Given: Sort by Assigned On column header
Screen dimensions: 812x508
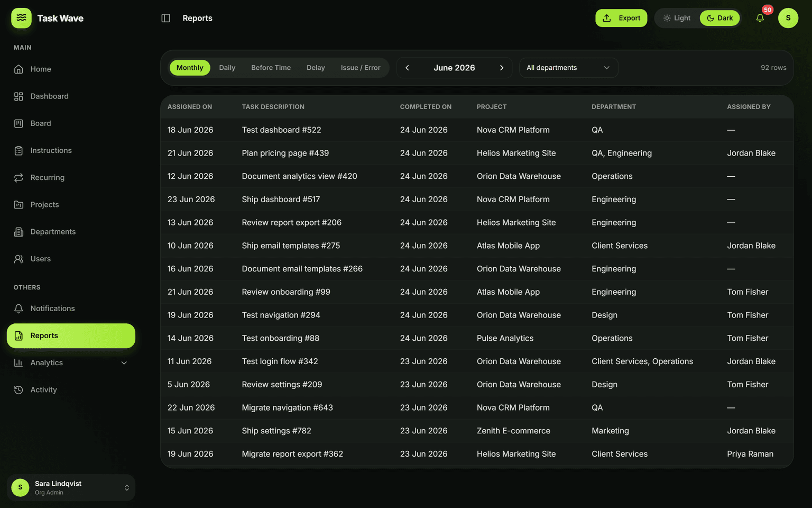Looking at the screenshot, I should [190, 107].
